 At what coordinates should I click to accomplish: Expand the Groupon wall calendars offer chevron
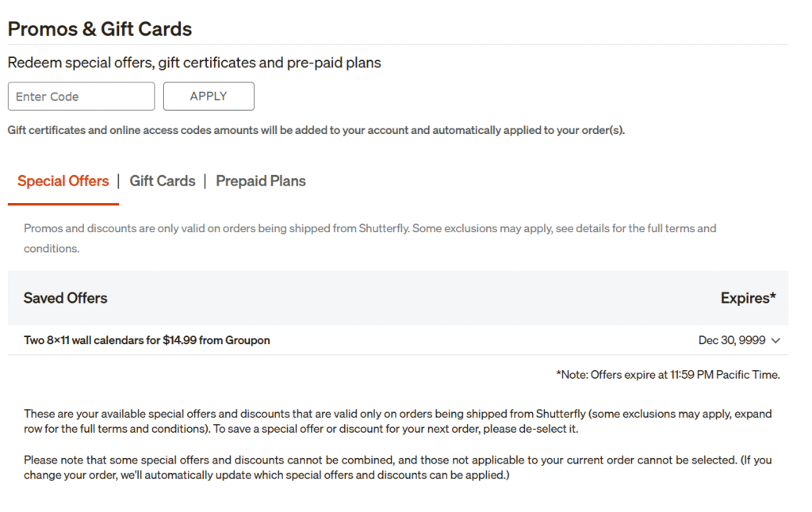[776, 341]
